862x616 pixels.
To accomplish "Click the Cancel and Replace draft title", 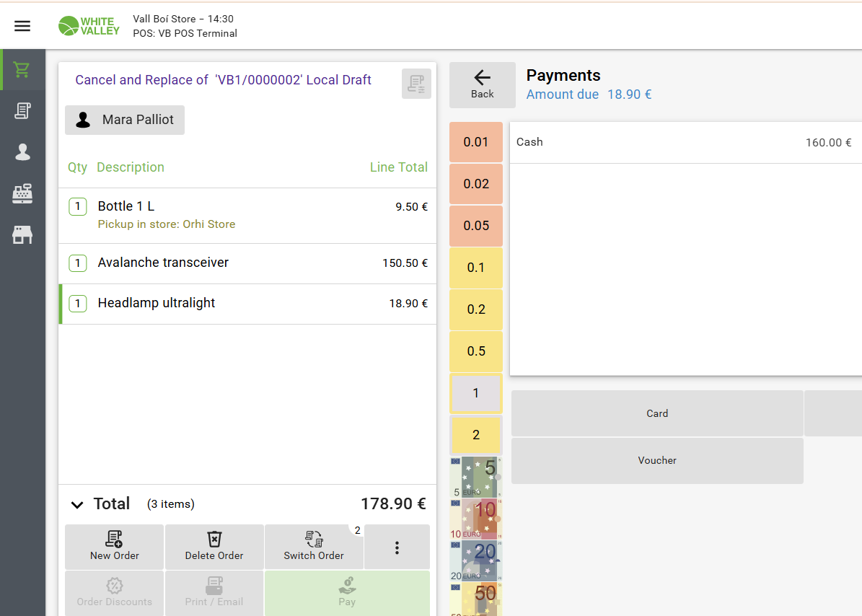I will click(x=223, y=80).
